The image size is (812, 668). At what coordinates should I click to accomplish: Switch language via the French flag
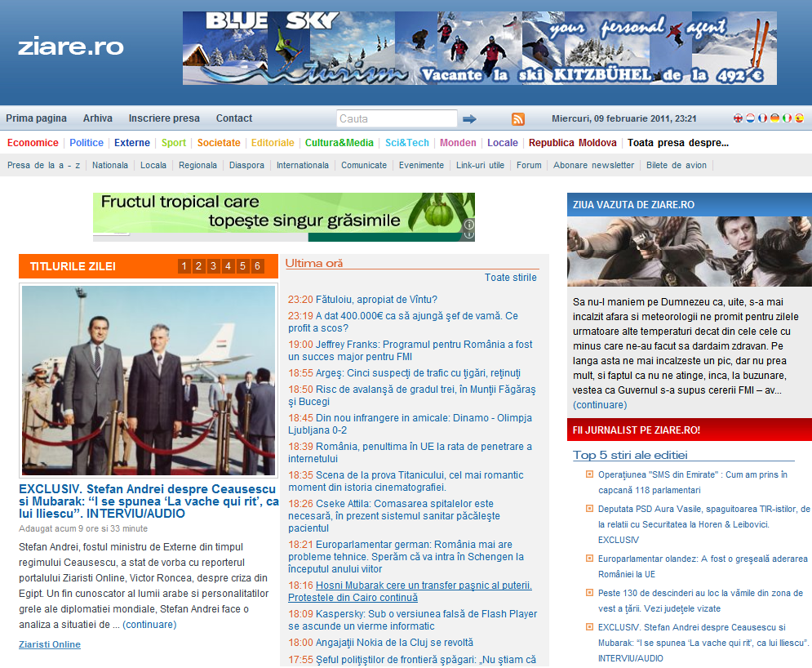click(762, 118)
